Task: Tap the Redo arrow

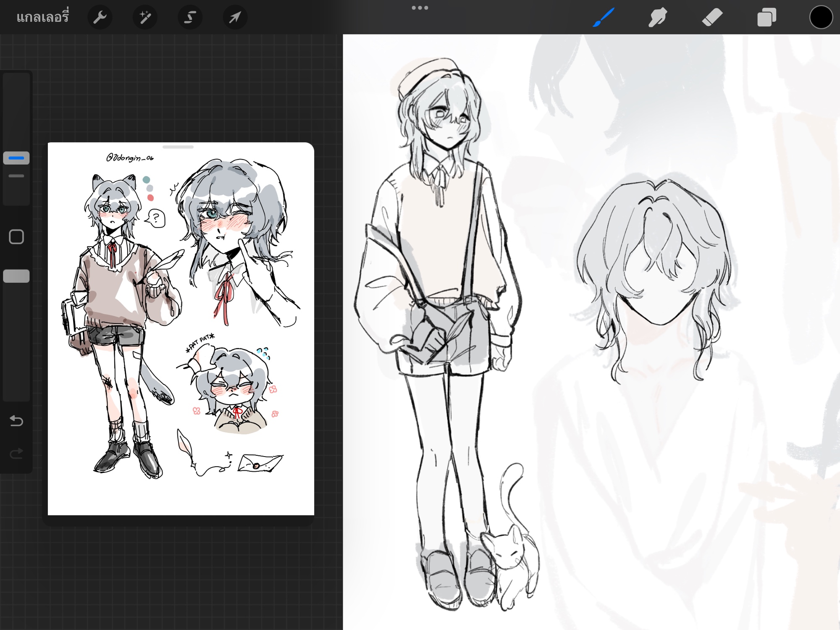Action: coord(16,453)
